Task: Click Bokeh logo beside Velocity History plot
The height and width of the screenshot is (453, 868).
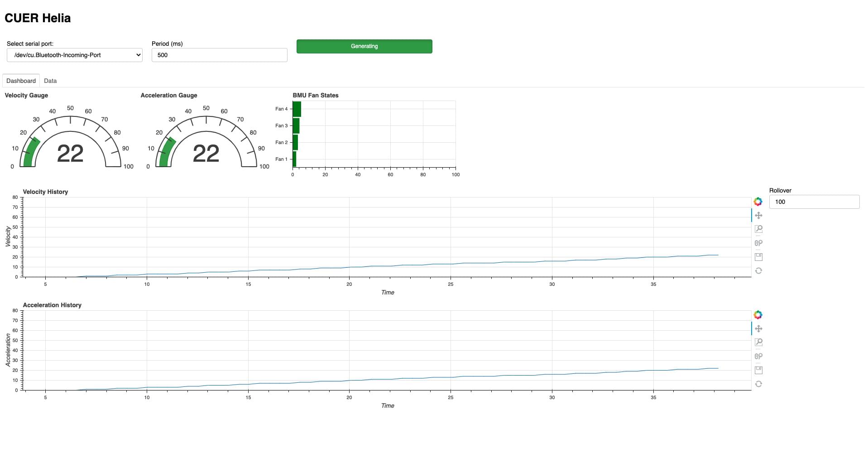Action: pyautogui.click(x=758, y=202)
